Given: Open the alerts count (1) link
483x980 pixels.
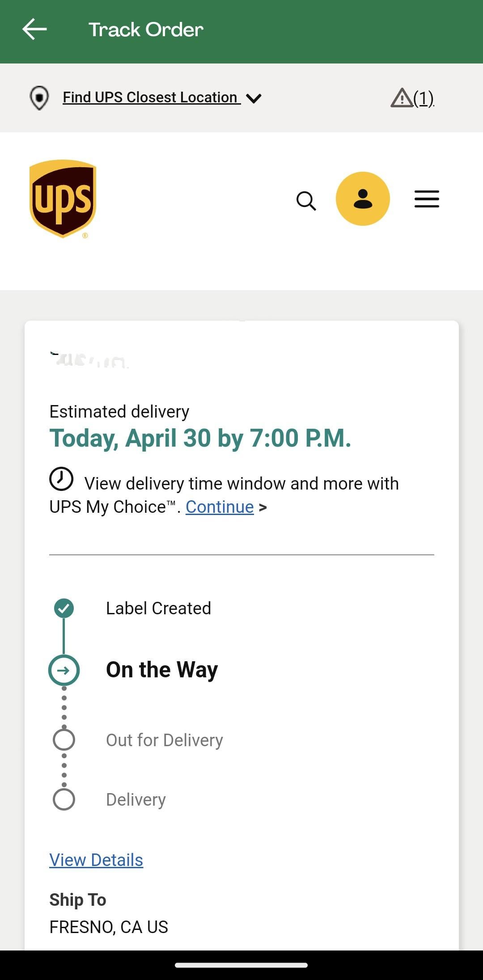Looking at the screenshot, I should (424, 98).
